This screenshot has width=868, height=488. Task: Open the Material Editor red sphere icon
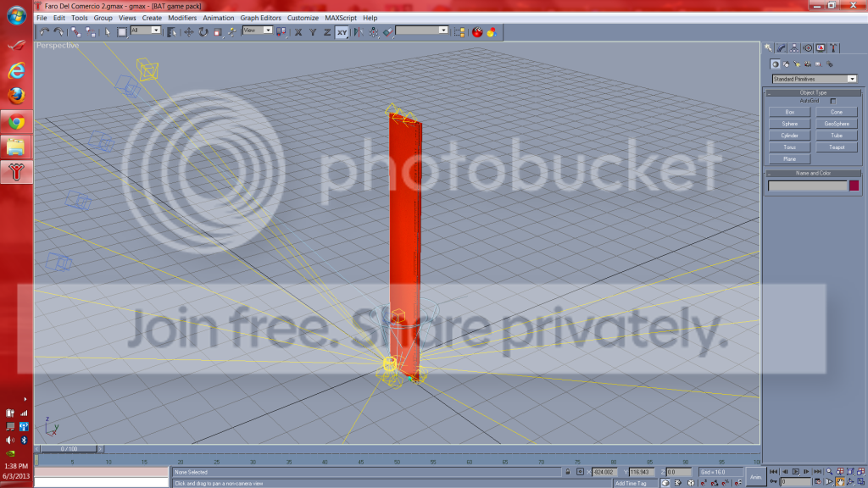coord(477,32)
